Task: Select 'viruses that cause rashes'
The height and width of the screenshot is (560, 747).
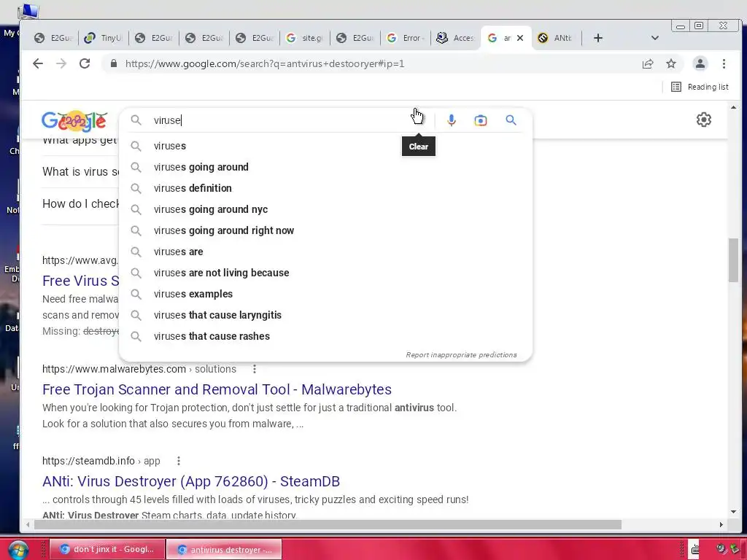Action: point(325,336)
